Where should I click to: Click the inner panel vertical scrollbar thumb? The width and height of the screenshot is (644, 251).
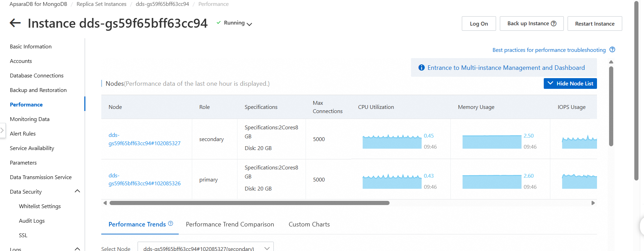(611, 106)
